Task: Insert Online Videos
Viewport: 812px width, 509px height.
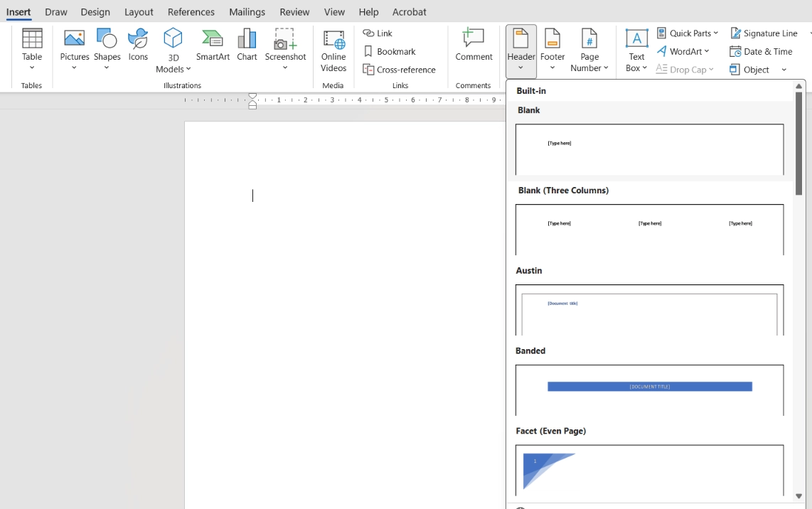Action: [333, 50]
